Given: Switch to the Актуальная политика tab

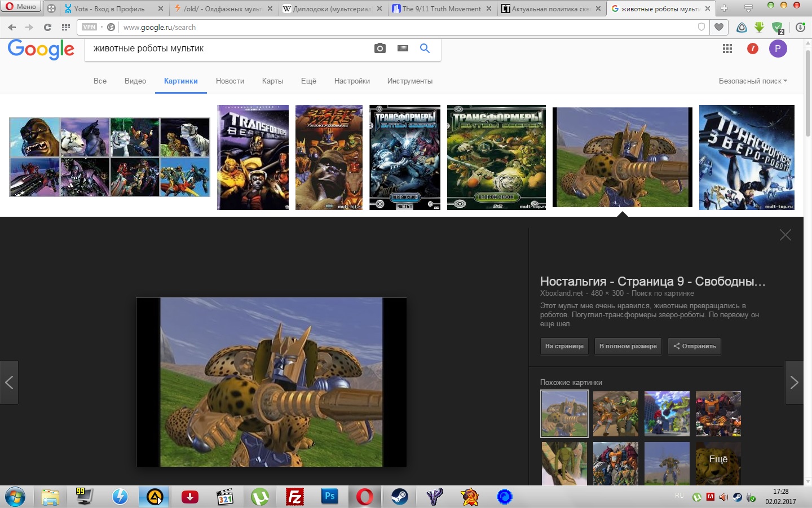Looking at the screenshot, I should click(551, 8).
